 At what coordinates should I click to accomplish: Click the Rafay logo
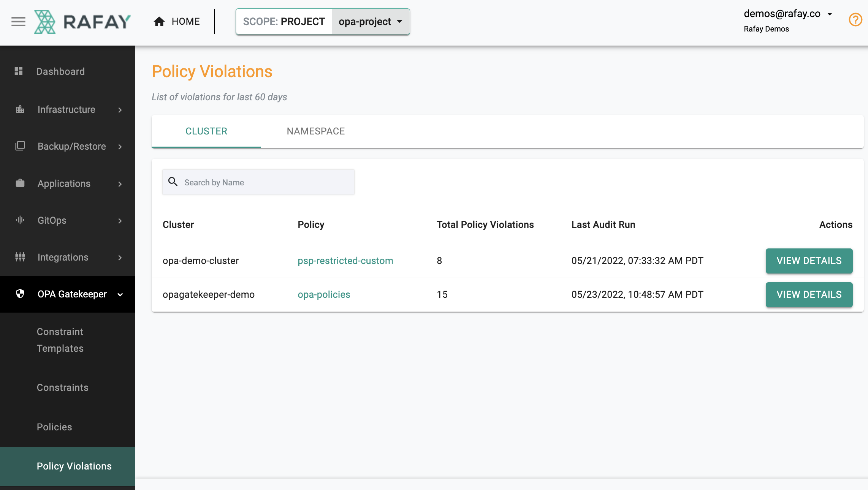[x=82, y=22]
